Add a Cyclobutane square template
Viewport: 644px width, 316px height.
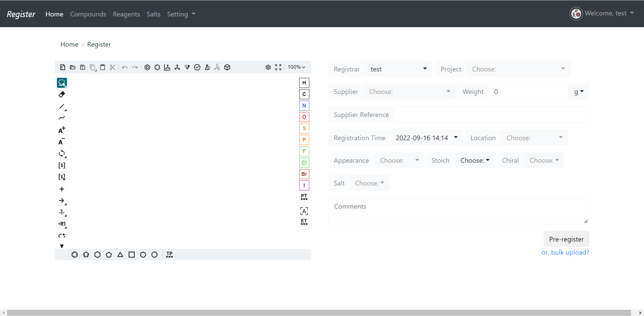(131, 255)
